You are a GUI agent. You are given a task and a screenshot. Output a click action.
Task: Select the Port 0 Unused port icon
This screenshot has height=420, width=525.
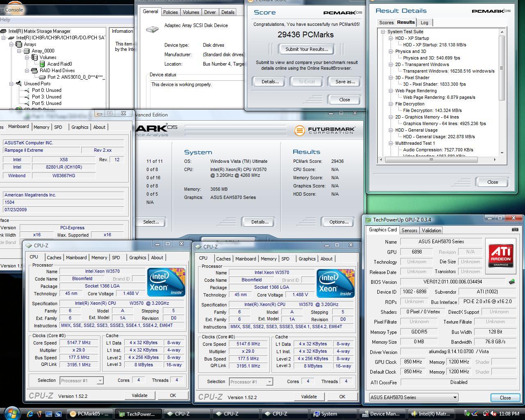[x=27, y=90]
